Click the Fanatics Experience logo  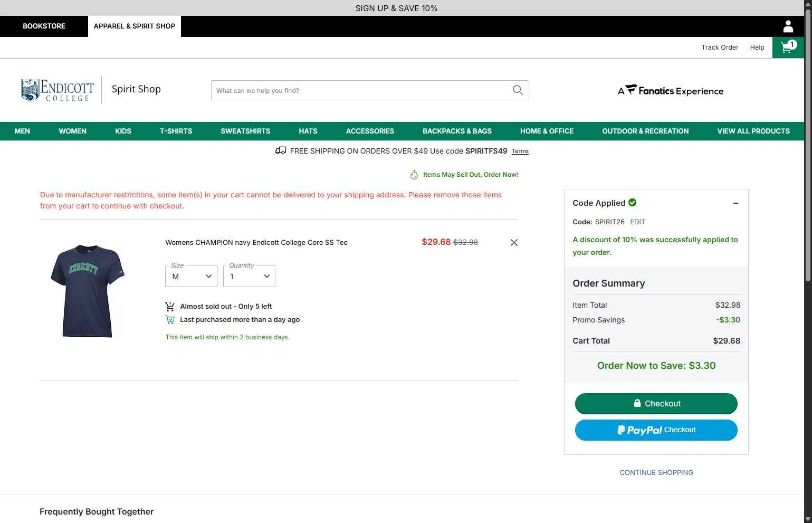pyautogui.click(x=671, y=91)
